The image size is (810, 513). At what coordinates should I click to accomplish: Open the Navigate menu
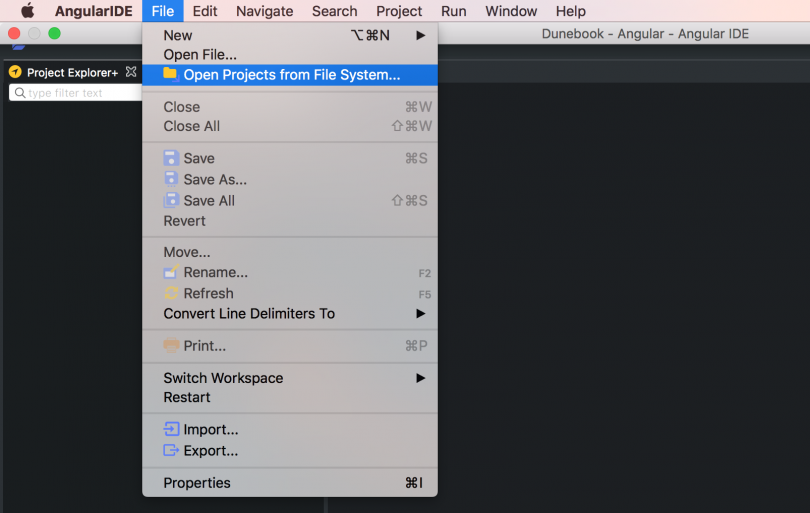point(264,11)
